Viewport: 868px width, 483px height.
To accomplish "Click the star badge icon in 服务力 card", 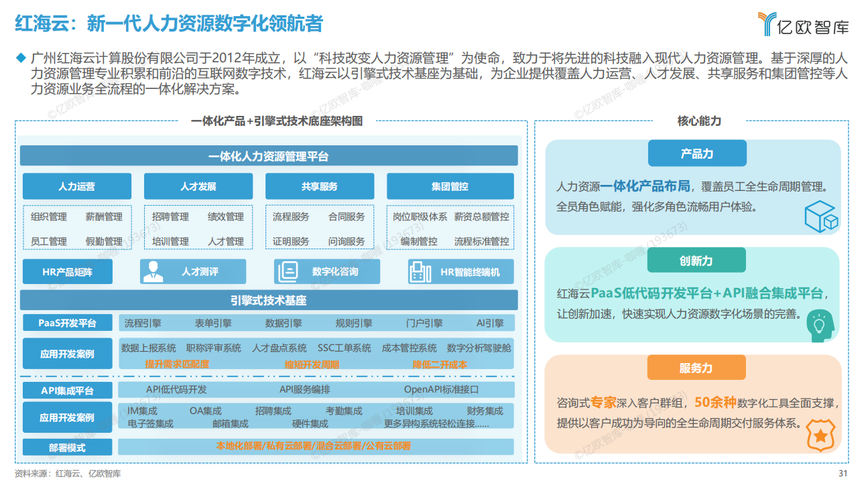I will [x=819, y=434].
